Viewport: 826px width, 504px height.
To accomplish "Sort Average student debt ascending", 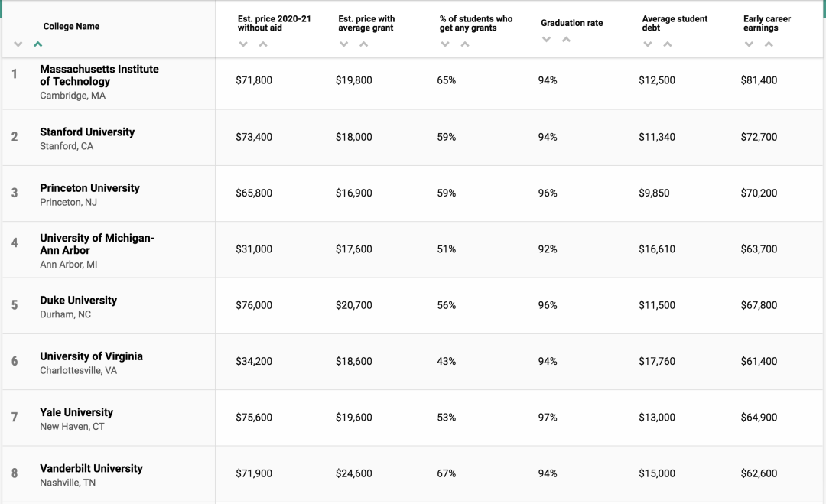I will tap(668, 44).
